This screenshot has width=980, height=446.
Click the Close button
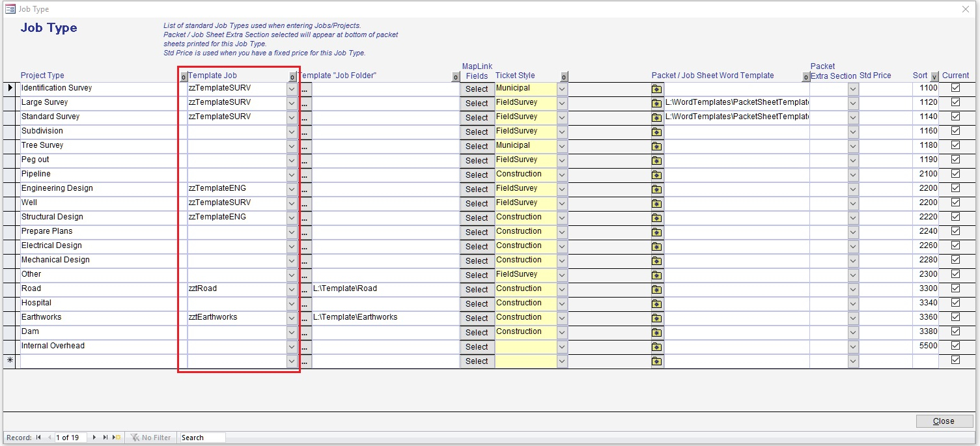[x=944, y=421]
